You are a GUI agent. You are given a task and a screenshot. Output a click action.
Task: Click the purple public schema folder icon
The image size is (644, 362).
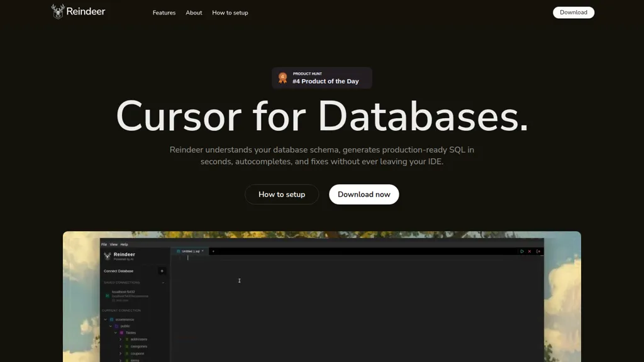[116, 326]
